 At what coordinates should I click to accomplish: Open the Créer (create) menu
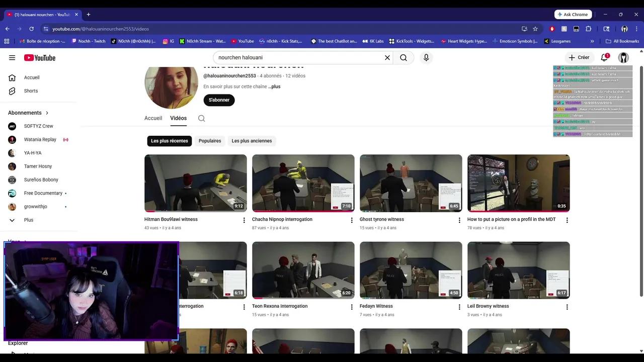pos(579,57)
